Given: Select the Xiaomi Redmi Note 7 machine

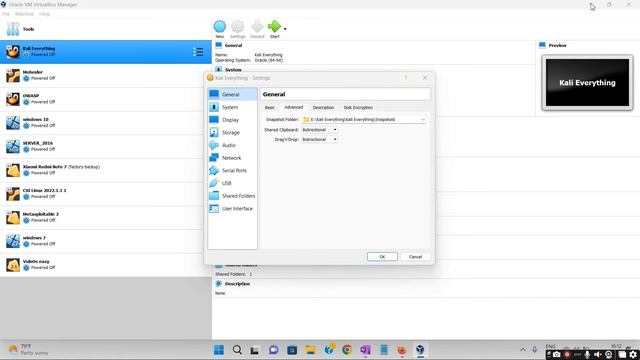Looking at the screenshot, I should coord(106,170).
